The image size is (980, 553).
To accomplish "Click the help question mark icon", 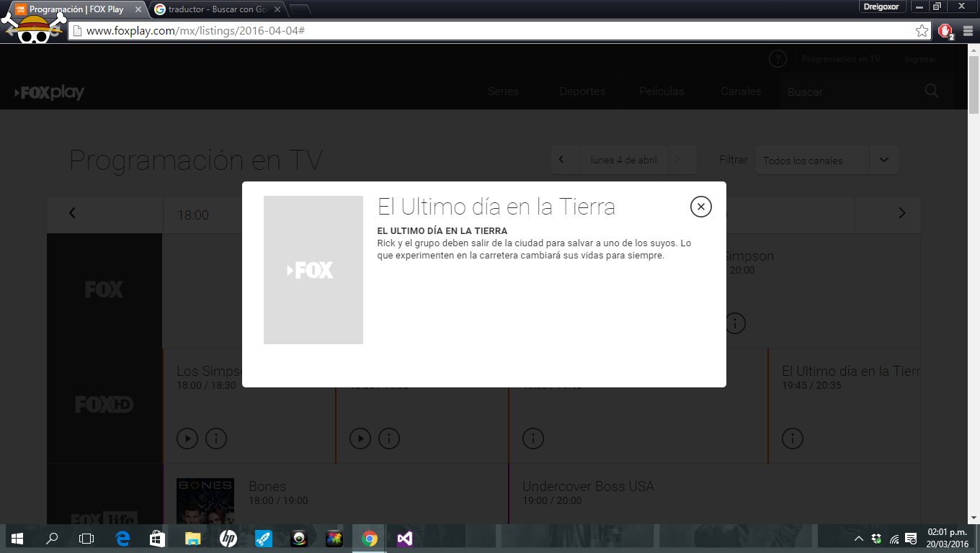I will pos(778,59).
